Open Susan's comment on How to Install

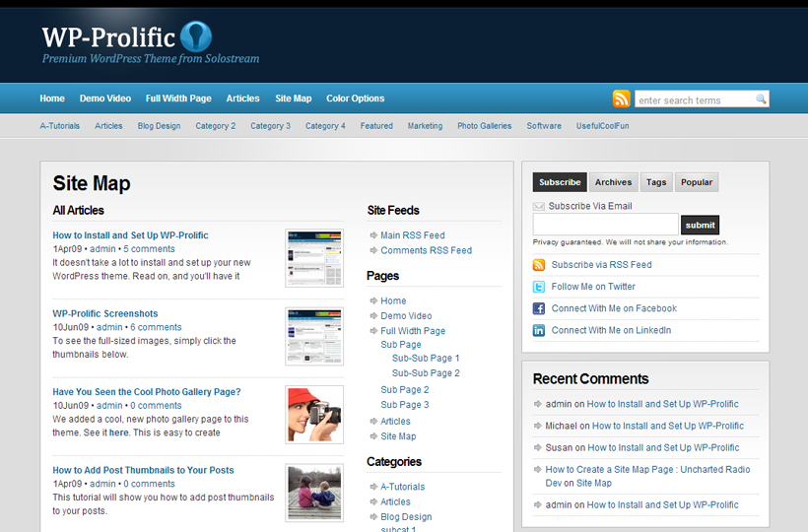click(663, 447)
